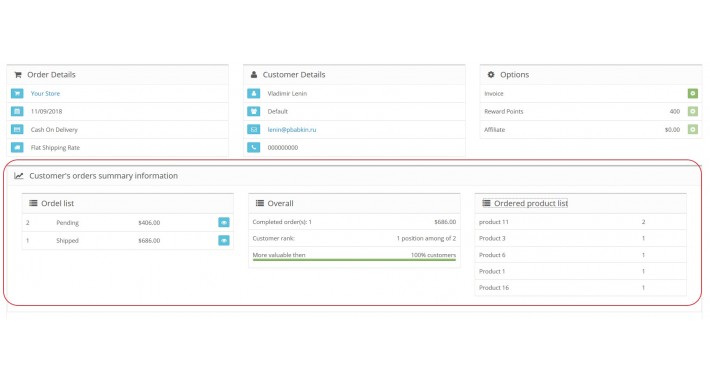Click the Reward Points value 400
This screenshot has width=710, height=380.
pos(675,111)
